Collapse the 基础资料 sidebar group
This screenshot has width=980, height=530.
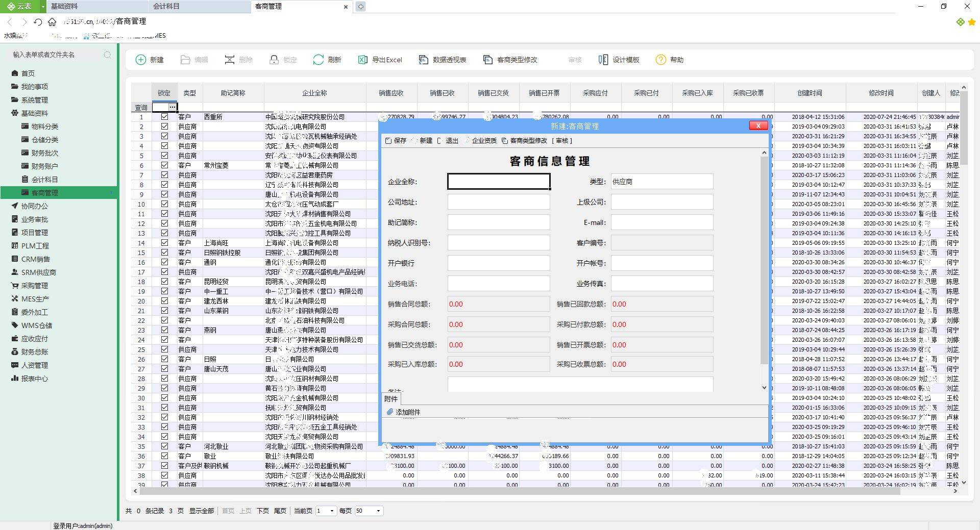[x=34, y=113]
